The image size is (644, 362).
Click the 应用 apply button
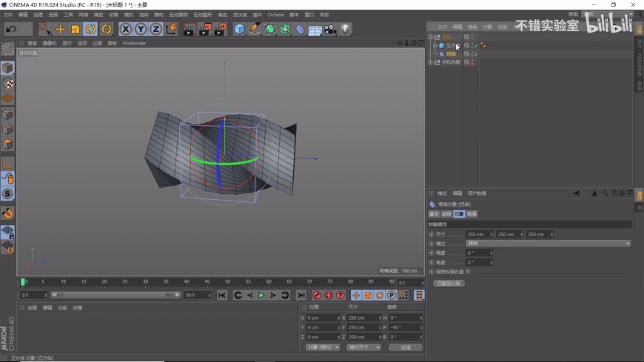[405, 347]
